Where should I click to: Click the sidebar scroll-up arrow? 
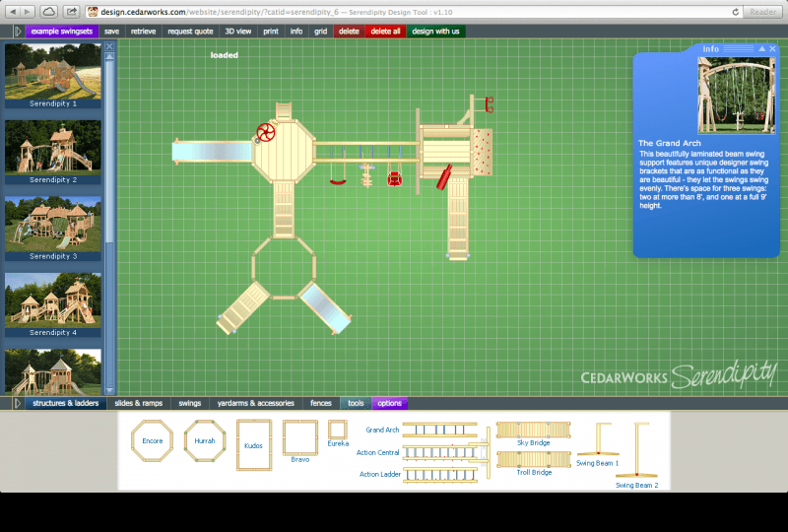pos(109,57)
